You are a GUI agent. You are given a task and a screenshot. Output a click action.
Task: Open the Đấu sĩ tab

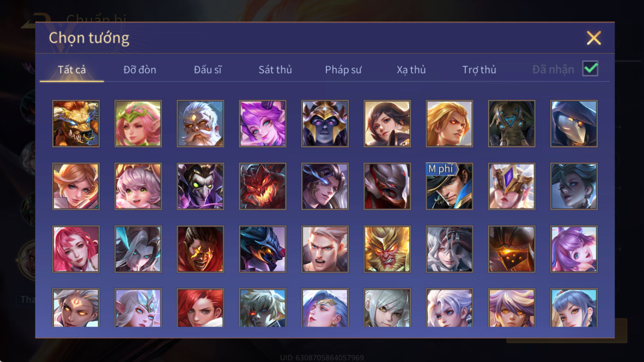click(x=207, y=70)
